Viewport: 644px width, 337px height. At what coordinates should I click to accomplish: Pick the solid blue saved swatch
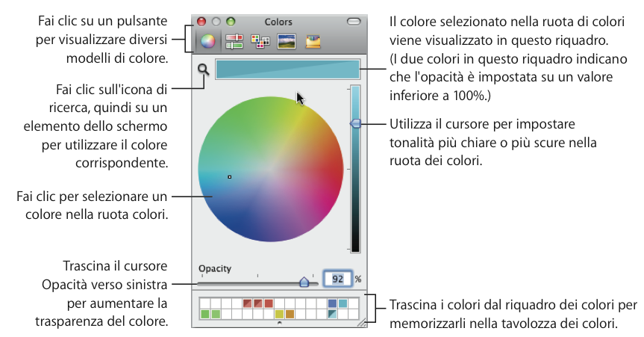(x=332, y=303)
